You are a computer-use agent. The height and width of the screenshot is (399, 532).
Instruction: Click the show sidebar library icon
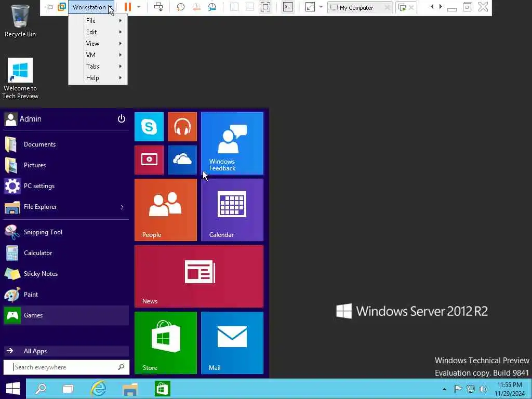pyautogui.click(x=234, y=7)
